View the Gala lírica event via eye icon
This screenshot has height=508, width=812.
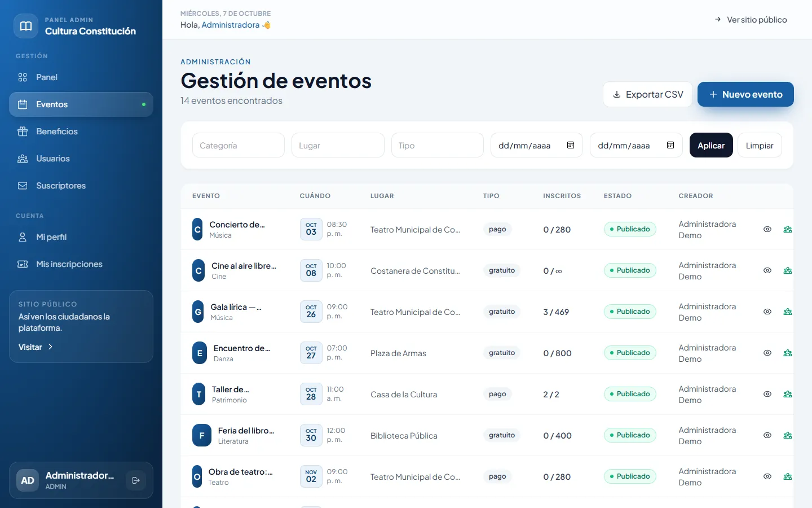point(767,312)
